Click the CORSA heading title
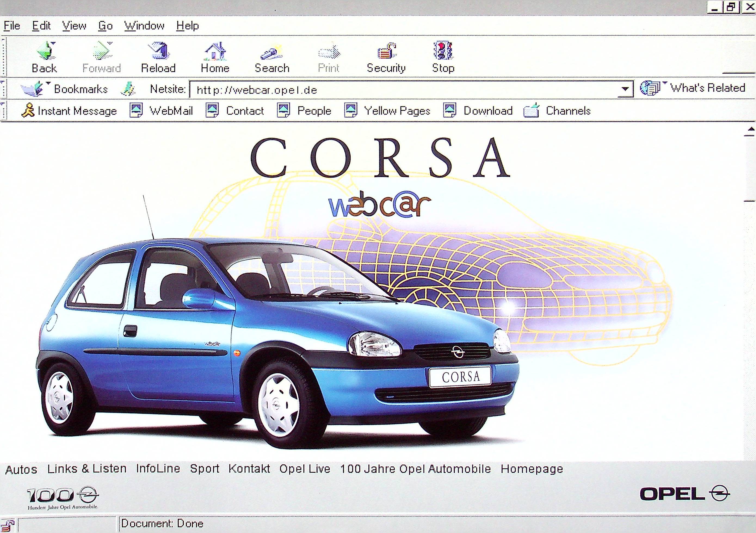Viewport: 756px width, 533px height. tap(381, 158)
